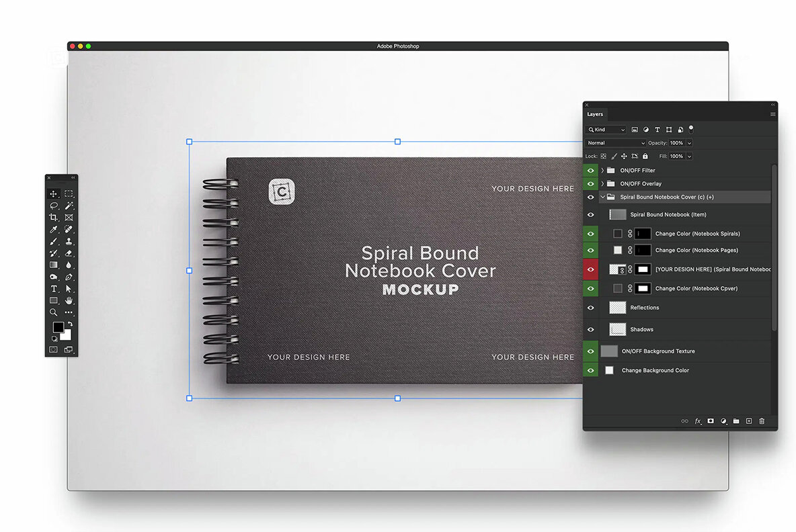Click the Opacity percentage field
Image resolution: width=796 pixels, height=532 pixels.
coord(676,143)
